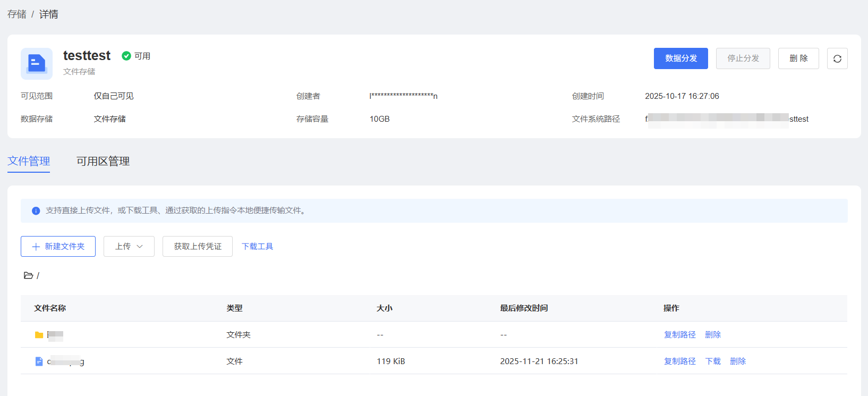The width and height of the screenshot is (868, 396).
Task: Switch to the 可用区管理 tab
Action: click(103, 161)
